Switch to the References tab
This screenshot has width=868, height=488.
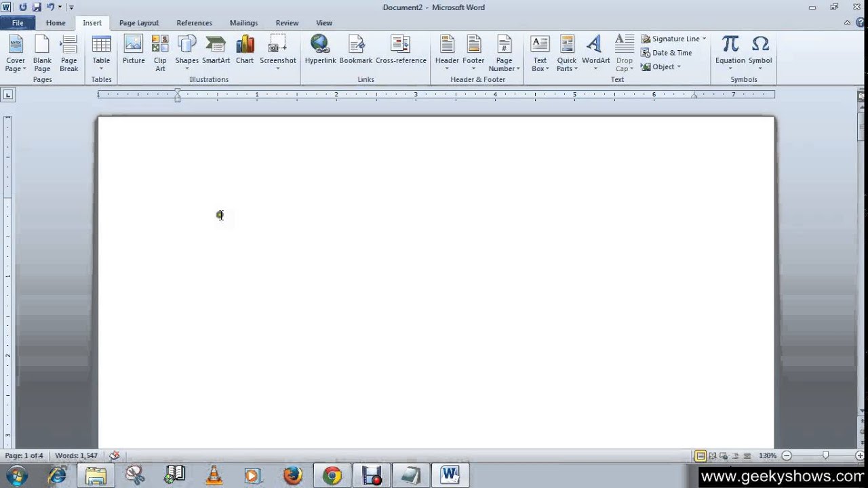(x=194, y=23)
